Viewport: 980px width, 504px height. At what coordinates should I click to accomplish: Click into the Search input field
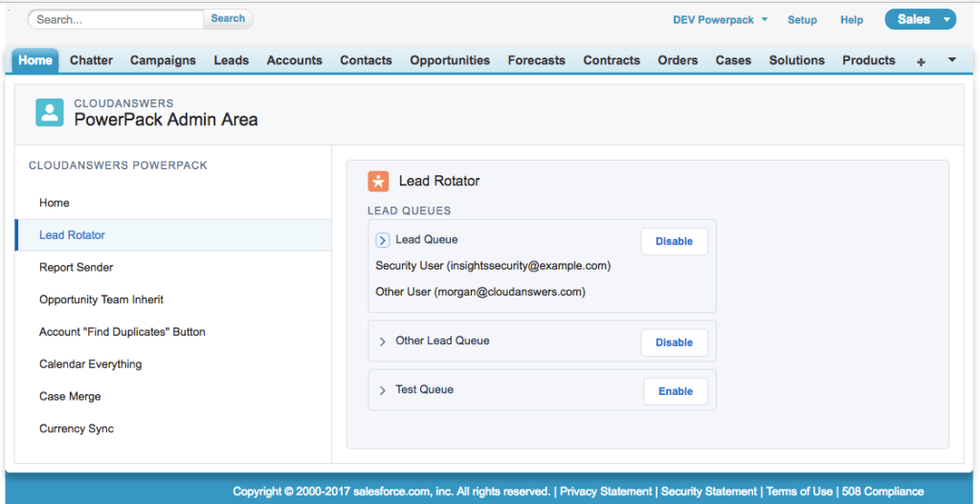click(116, 19)
